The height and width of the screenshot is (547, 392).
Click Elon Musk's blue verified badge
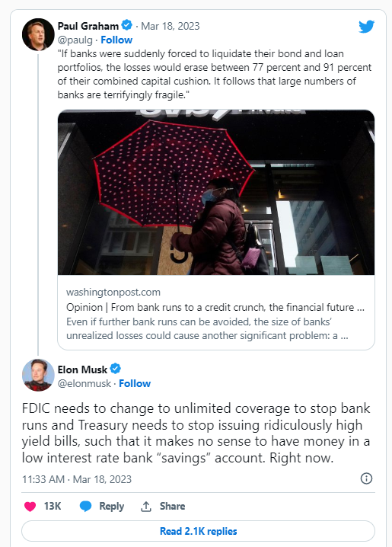[x=116, y=369]
